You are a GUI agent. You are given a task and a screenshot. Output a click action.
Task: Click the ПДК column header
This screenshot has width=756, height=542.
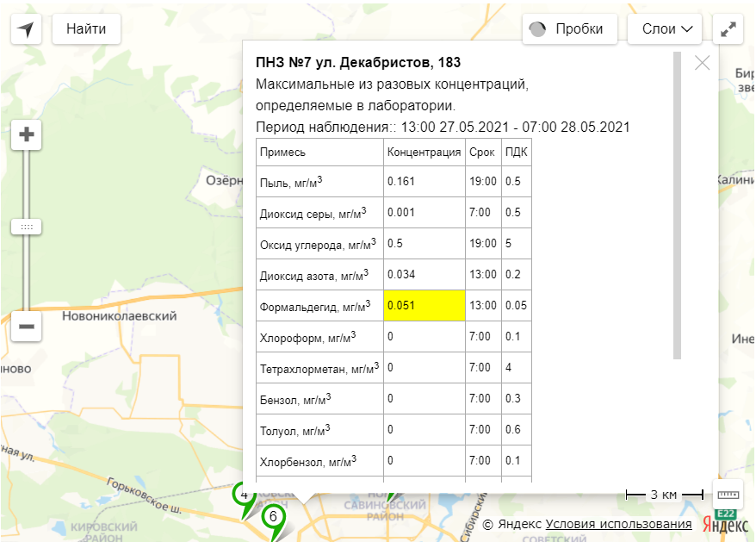pyautogui.click(x=517, y=153)
